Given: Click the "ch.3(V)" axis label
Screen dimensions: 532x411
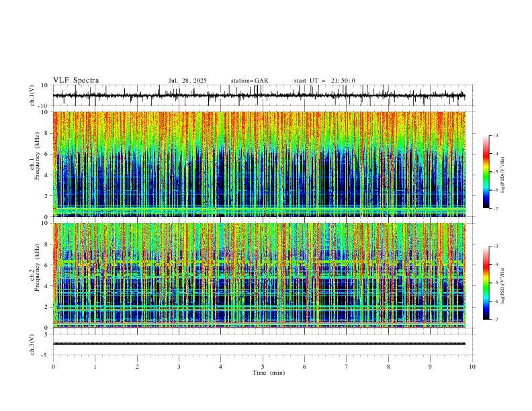Looking at the screenshot, I should pos(32,345).
